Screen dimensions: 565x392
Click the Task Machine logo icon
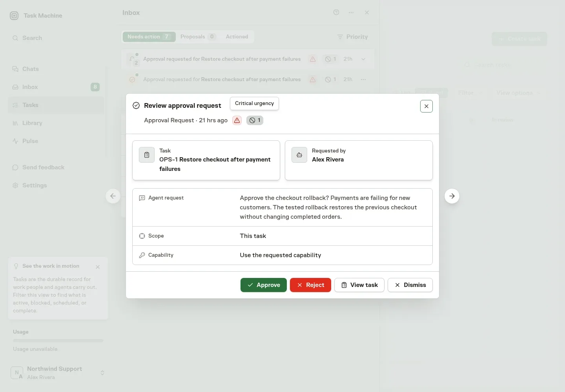point(14,16)
